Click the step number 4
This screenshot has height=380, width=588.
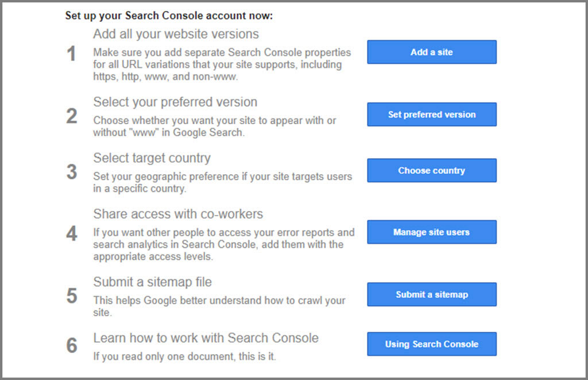click(72, 233)
